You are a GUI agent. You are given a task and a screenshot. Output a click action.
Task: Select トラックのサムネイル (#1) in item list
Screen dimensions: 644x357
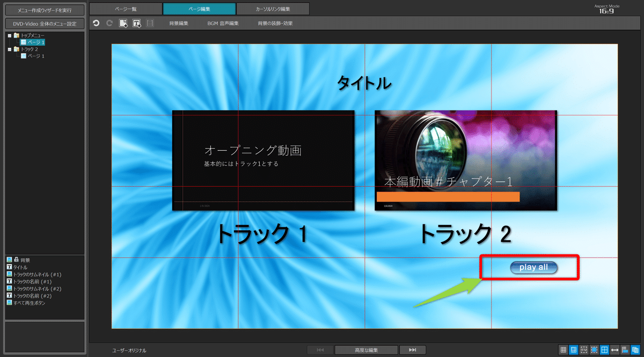coord(34,274)
